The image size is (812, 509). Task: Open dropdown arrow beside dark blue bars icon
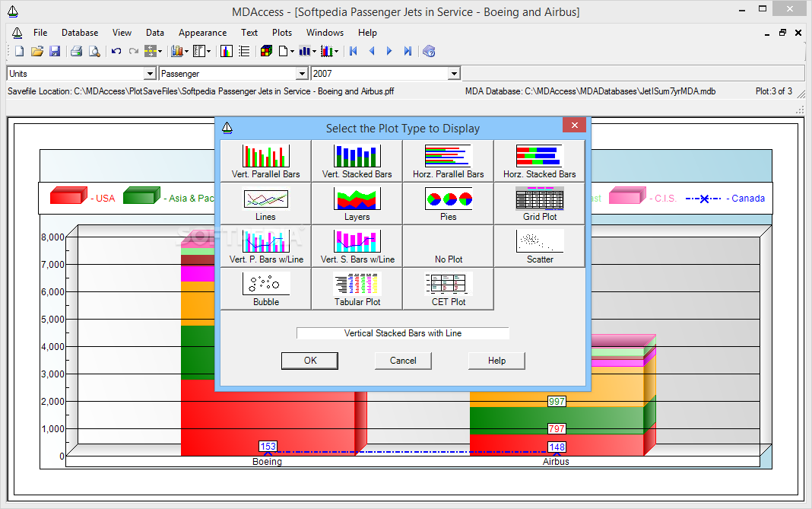pos(314,51)
